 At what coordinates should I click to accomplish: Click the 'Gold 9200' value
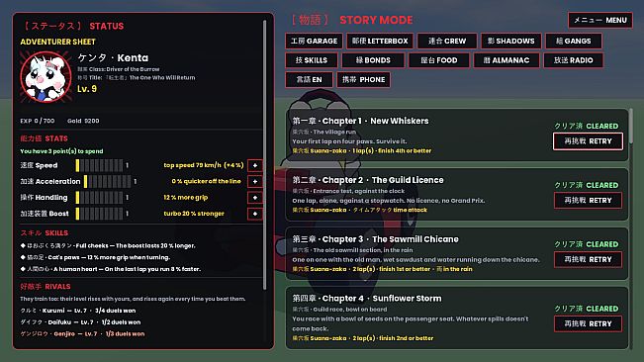coord(83,121)
